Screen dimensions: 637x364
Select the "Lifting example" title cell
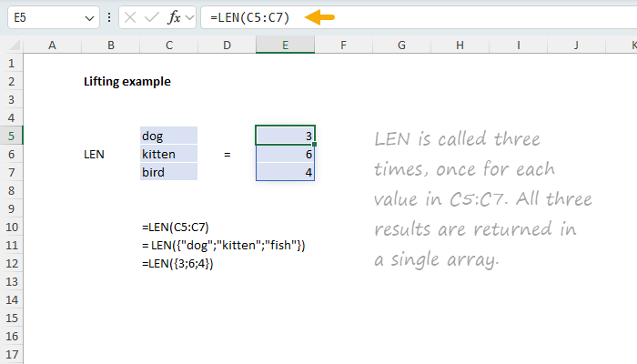(110, 81)
